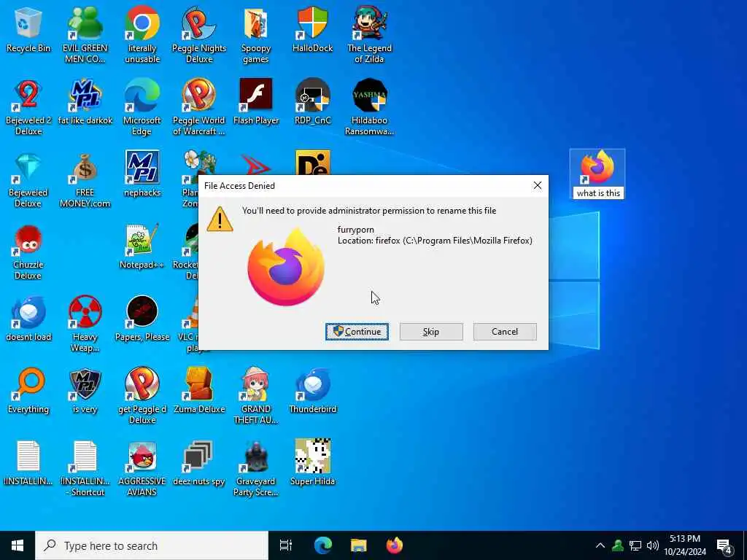
Task: Select GRAND THEFT AU... anime icon
Action: click(x=256, y=397)
